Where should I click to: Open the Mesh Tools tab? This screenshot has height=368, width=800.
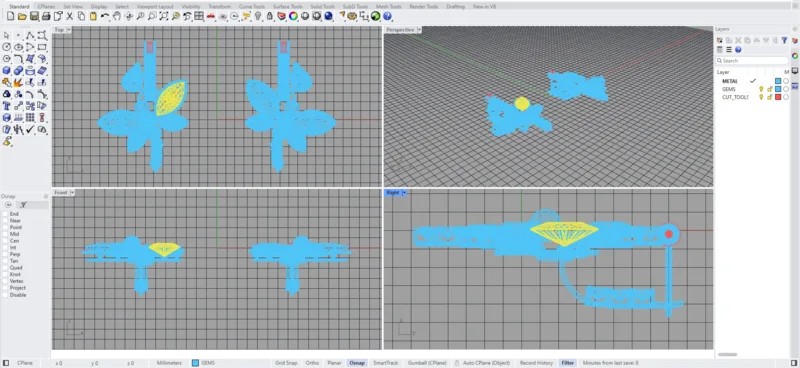point(388,7)
